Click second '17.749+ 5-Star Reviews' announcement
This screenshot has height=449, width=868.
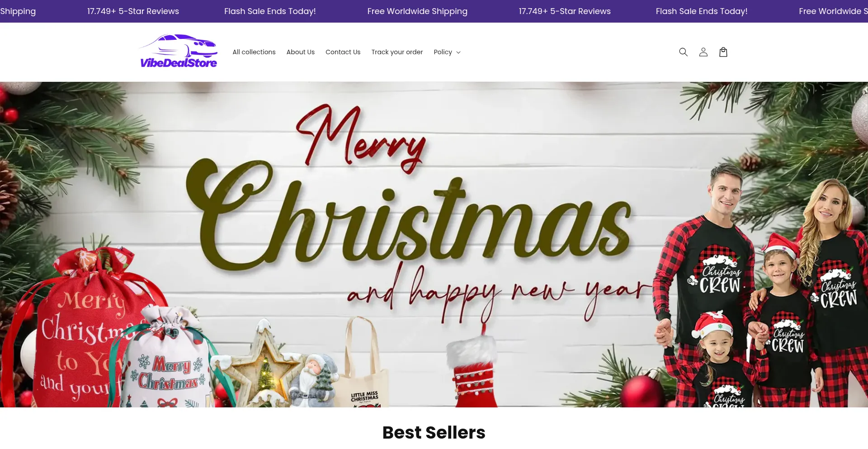[x=565, y=11]
